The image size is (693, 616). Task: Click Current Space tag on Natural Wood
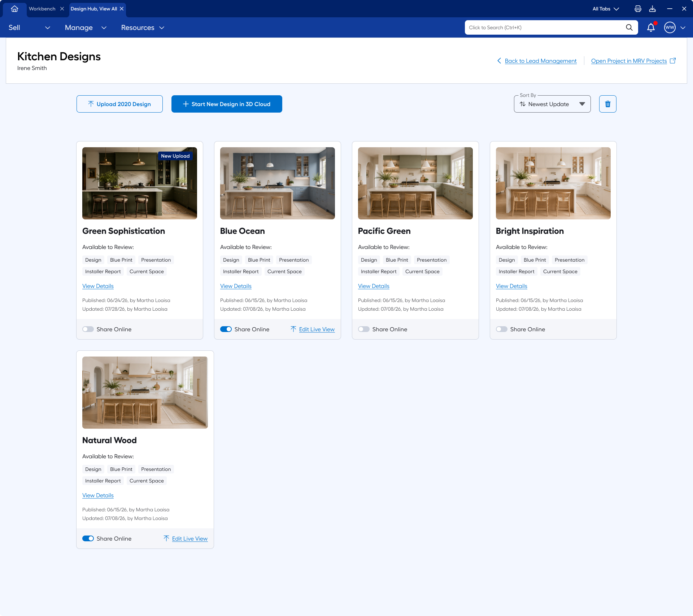click(147, 481)
